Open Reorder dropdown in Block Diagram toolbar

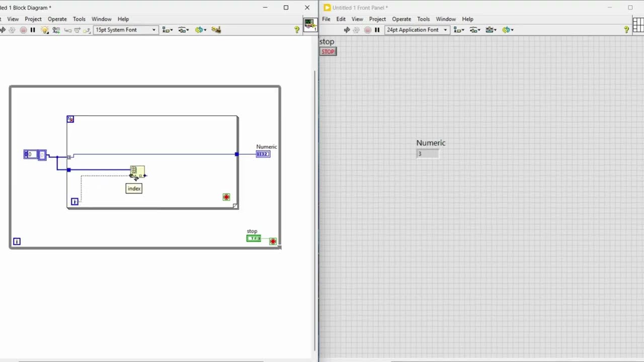click(200, 30)
